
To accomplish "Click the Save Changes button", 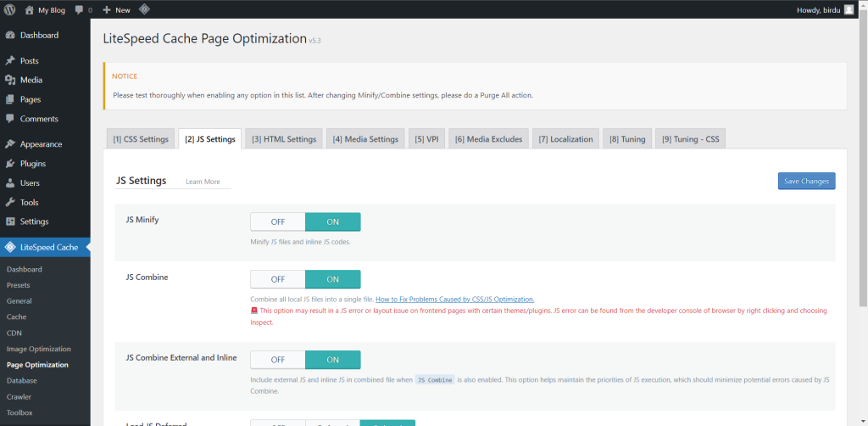I will pos(807,181).
